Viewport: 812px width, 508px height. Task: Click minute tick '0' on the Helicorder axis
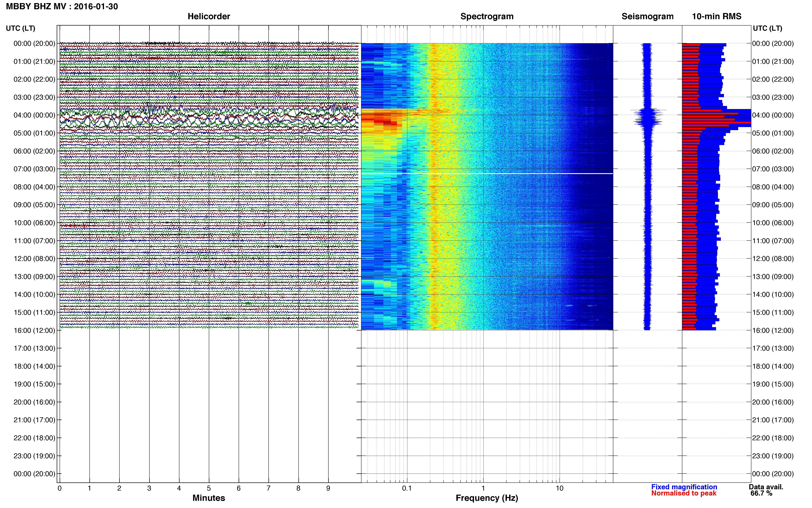coord(60,488)
